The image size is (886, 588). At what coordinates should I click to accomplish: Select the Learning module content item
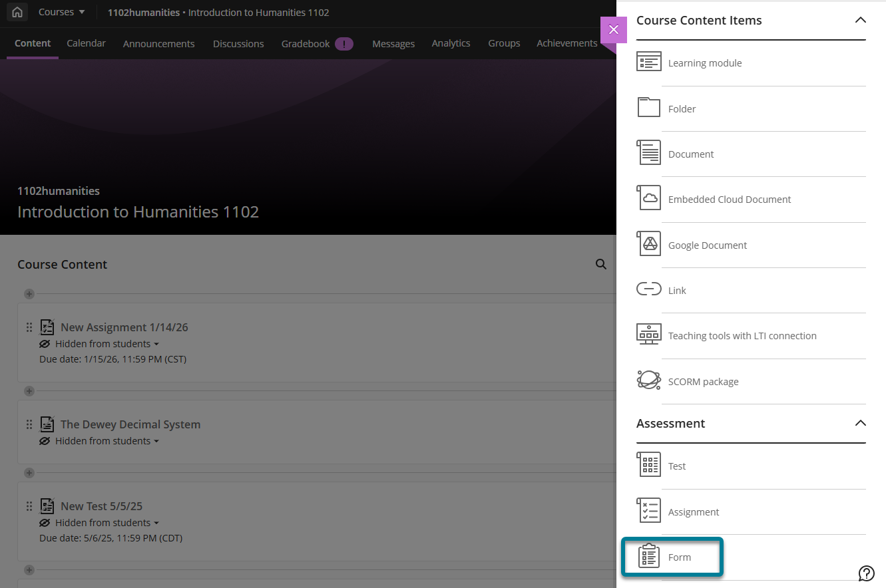(x=704, y=63)
